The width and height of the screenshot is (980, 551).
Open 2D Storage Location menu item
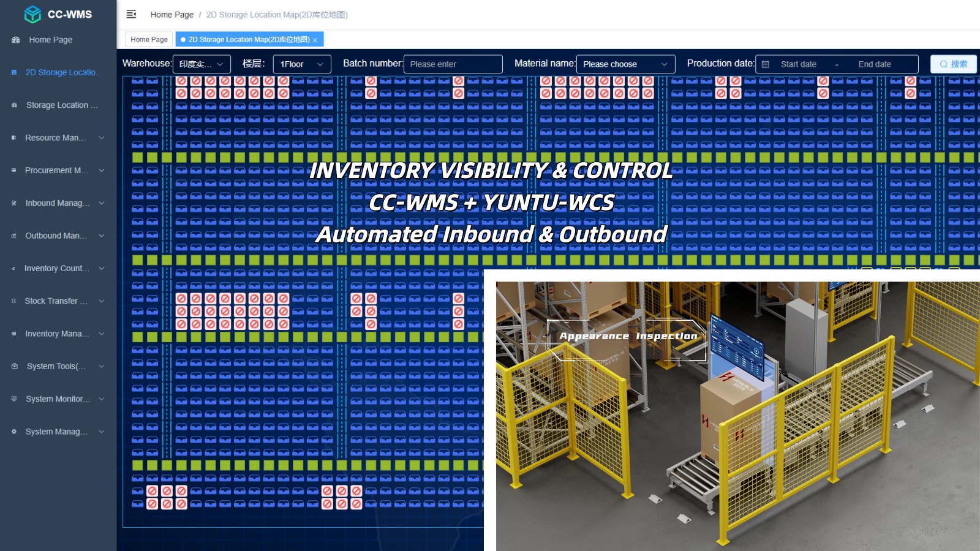pos(58,72)
